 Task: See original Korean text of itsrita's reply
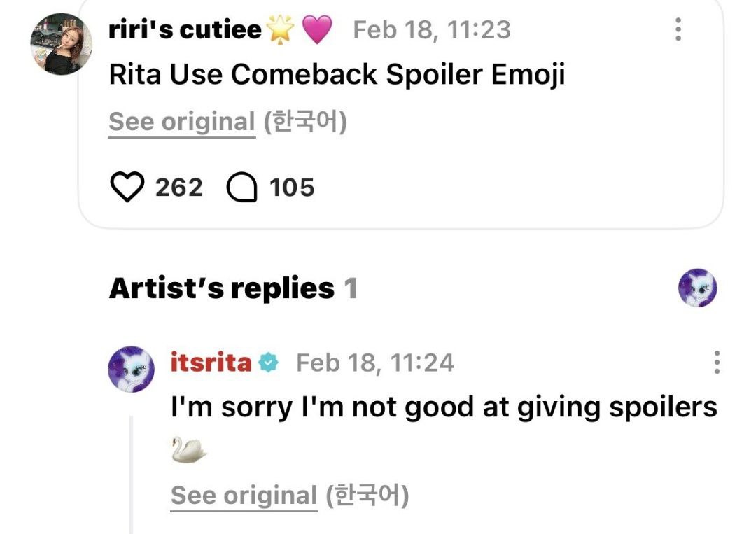[x=244, y=496]
